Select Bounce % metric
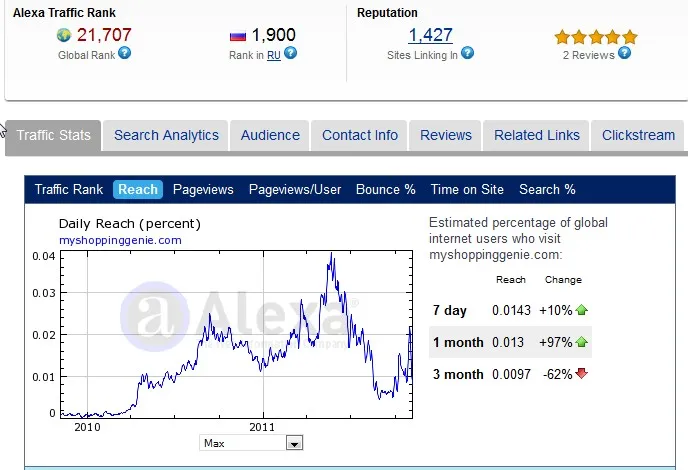Screen dimensions: 688x470 tap(385, 189)
